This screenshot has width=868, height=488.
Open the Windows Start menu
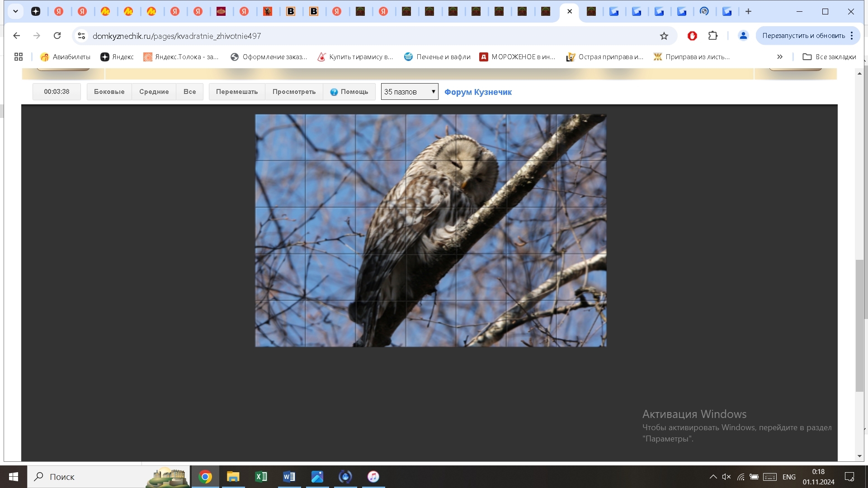pos(14,477)
